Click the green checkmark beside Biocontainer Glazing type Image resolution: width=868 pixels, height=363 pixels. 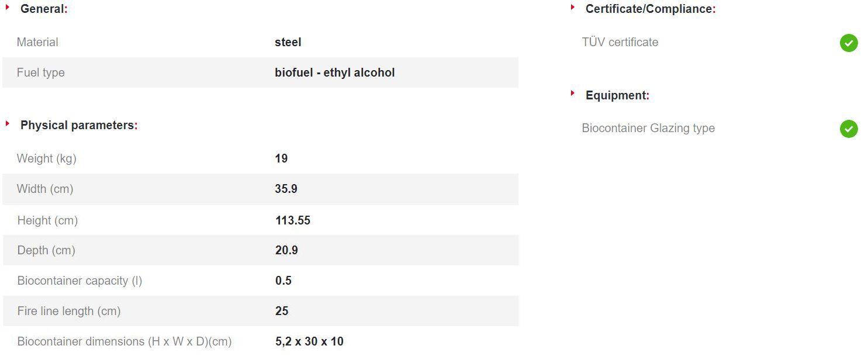849,129
